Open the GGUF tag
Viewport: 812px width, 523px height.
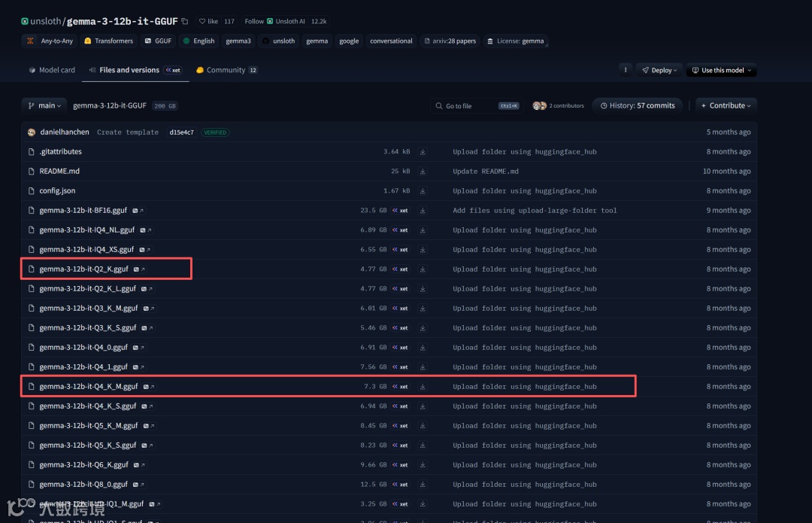[158, 41]
